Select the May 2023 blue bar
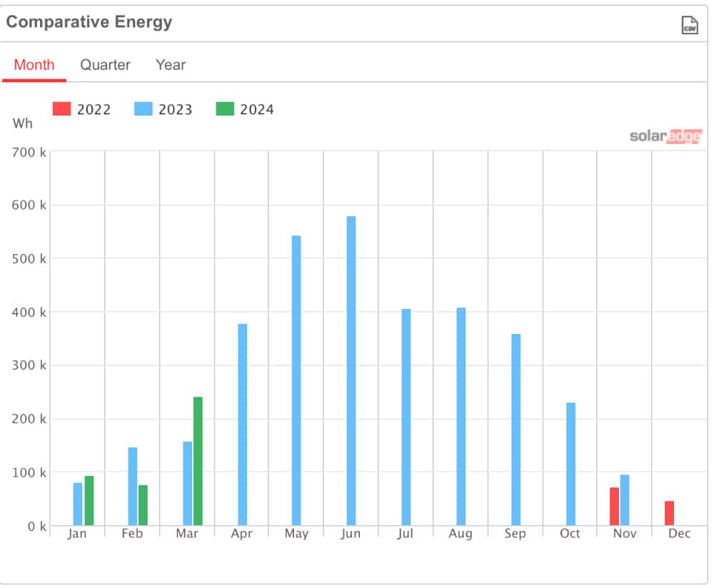 tap(296, 380)
